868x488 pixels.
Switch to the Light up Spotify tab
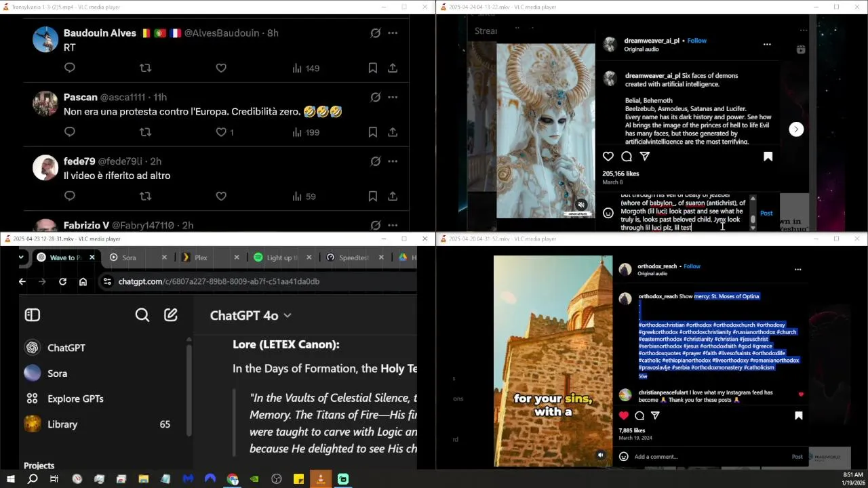(282, 258)
